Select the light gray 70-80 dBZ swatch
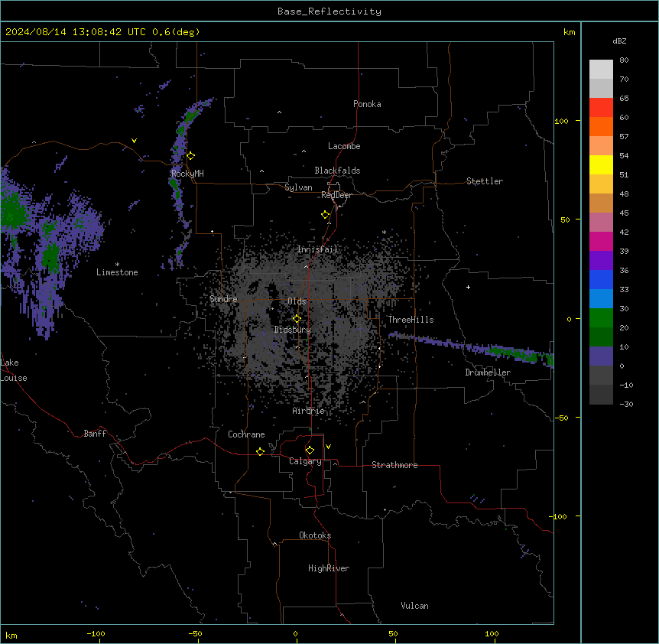The image size is (659, 644). (601, 69)
